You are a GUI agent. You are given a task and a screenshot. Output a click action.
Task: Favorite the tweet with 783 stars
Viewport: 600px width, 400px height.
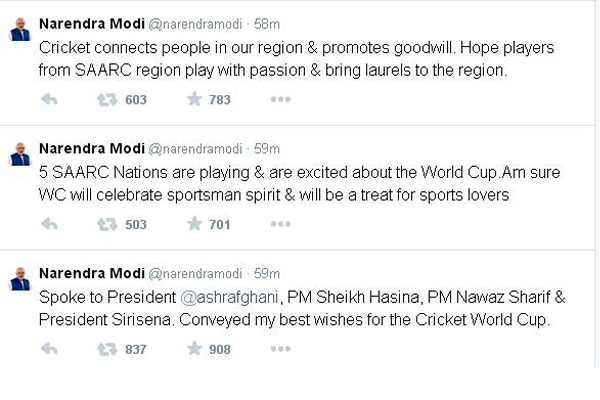[194, 99]
